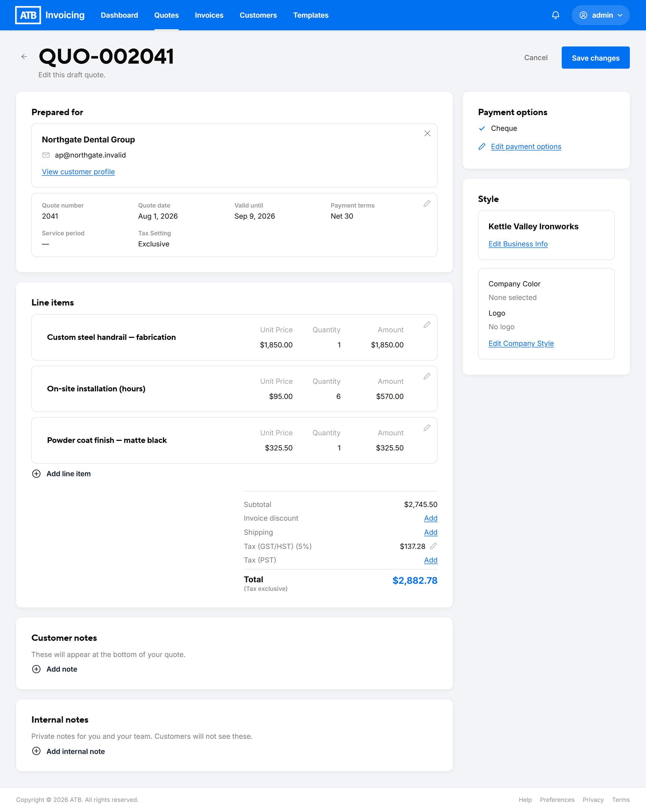The image size is (646, 812).
Task: Click Add note under Customer notes
Action: point(62,669)
